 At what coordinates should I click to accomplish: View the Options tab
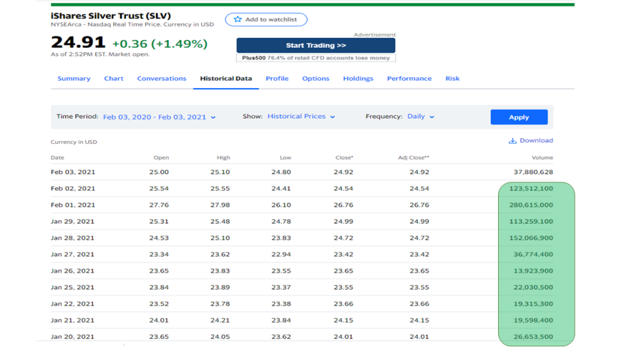[316, 79]
